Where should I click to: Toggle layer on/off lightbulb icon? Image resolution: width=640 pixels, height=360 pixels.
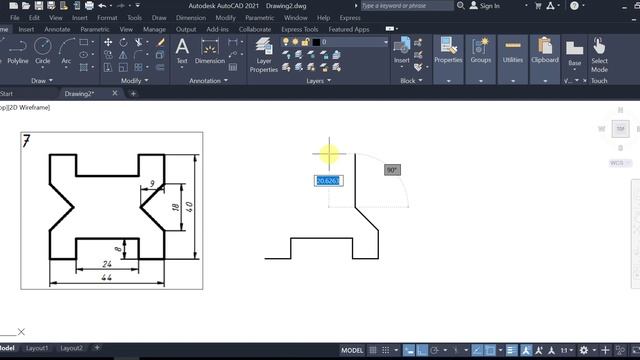point(286,42)
